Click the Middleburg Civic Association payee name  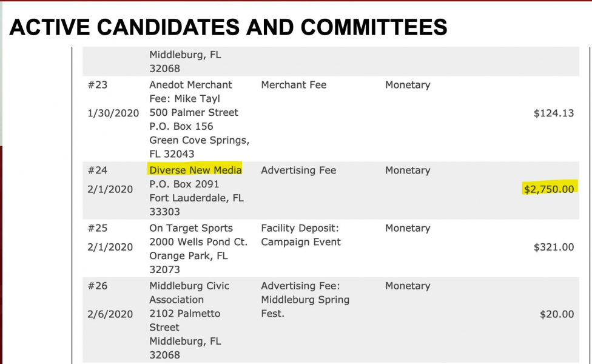click(189, 292)
